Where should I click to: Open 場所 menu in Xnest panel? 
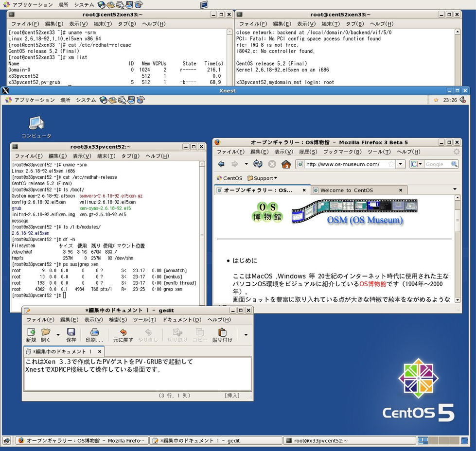coord(65,100)
